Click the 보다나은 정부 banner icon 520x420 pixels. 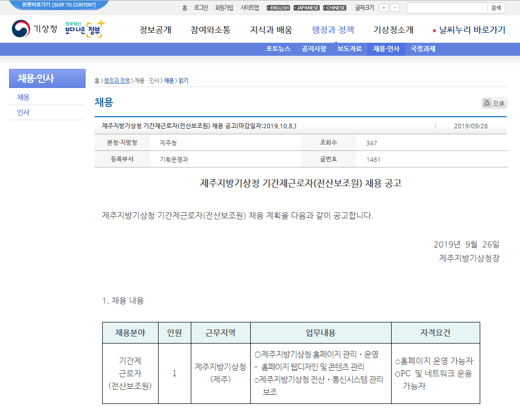(85, 30)
